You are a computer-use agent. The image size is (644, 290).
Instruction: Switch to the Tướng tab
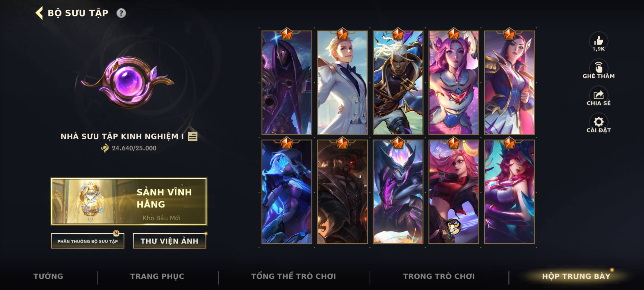tap(48, 276)
